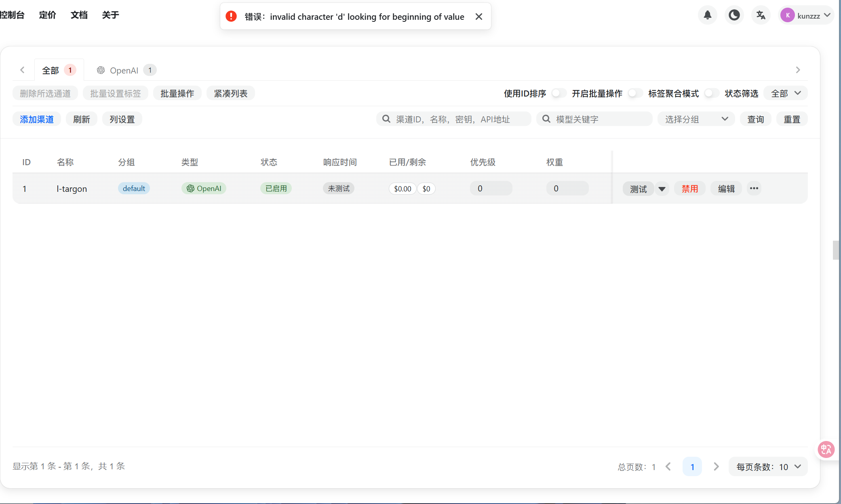Click the 刷新 button
Screen dimensions: 841x504
(82, 119)
